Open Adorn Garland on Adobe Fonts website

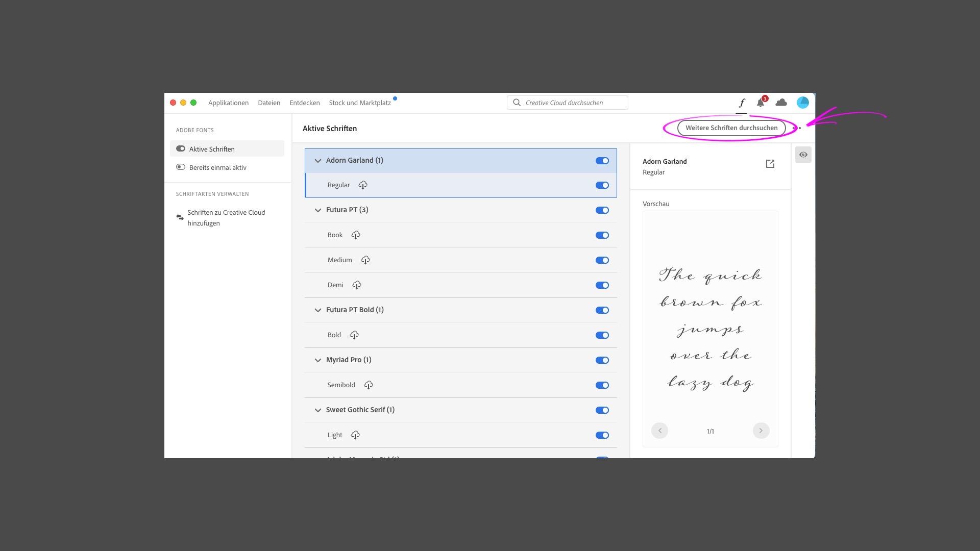point(770,163)
